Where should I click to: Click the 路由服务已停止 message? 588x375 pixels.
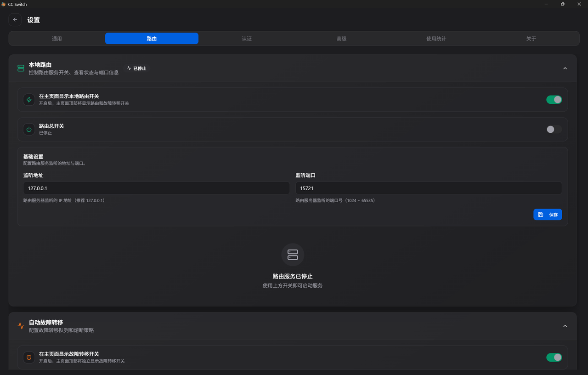293,276
